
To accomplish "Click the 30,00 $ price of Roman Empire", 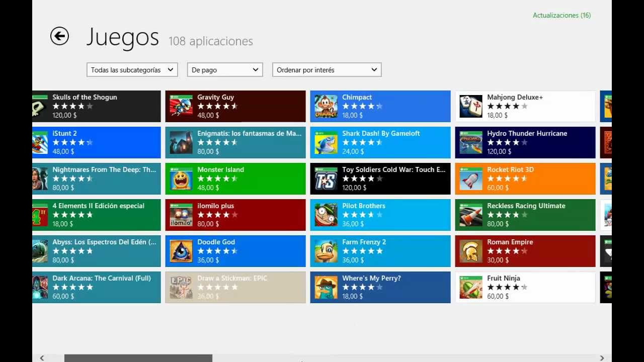I will point(498,260).
